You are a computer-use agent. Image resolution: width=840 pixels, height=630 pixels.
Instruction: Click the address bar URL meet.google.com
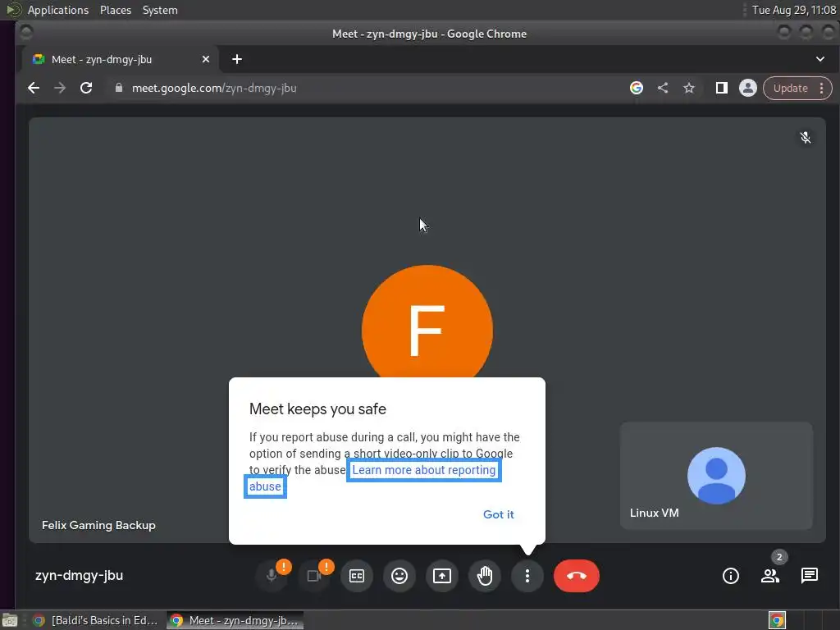tap(214, 88)
